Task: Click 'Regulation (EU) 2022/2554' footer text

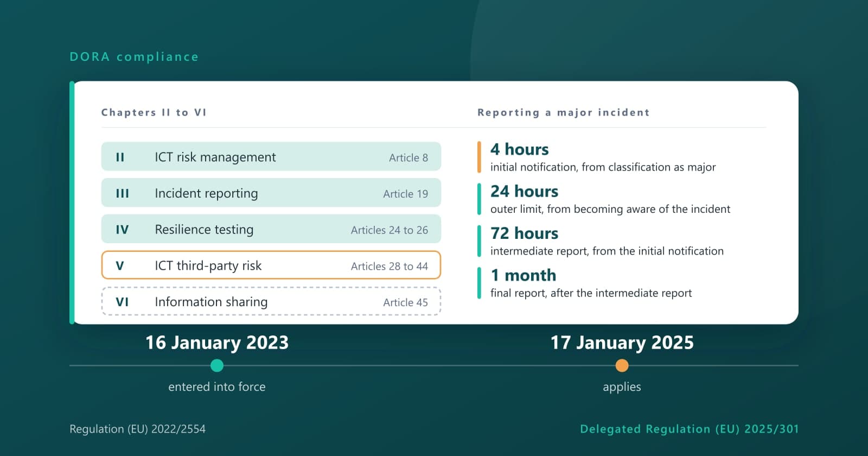Action: (x=138, y=429)
